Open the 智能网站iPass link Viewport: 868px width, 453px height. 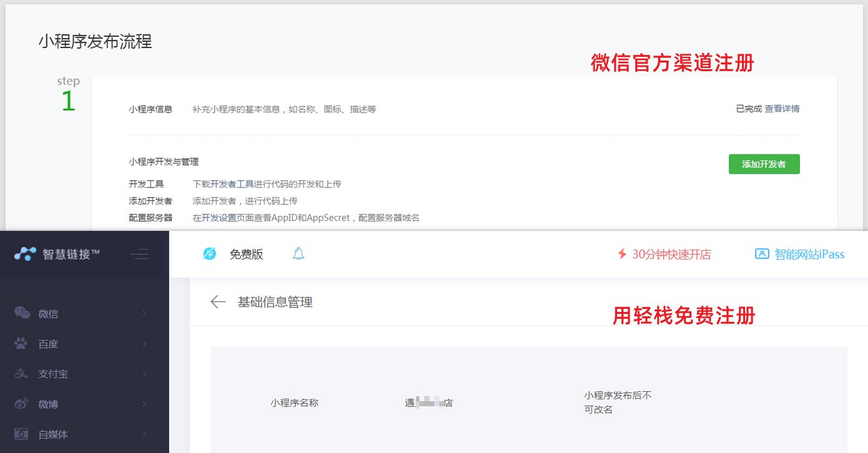[x=810, y=254]
